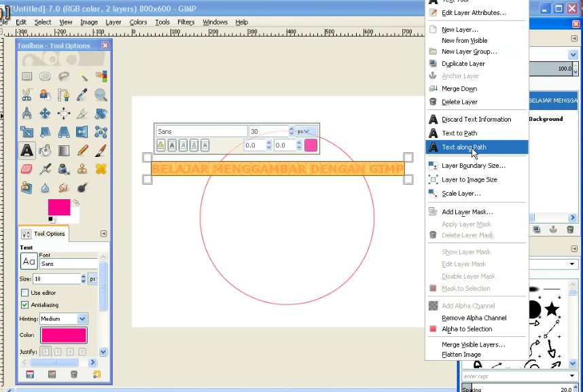Click the reset tool options icon
The width and height of the screenshot is (583, 392).
click(96, 374)
